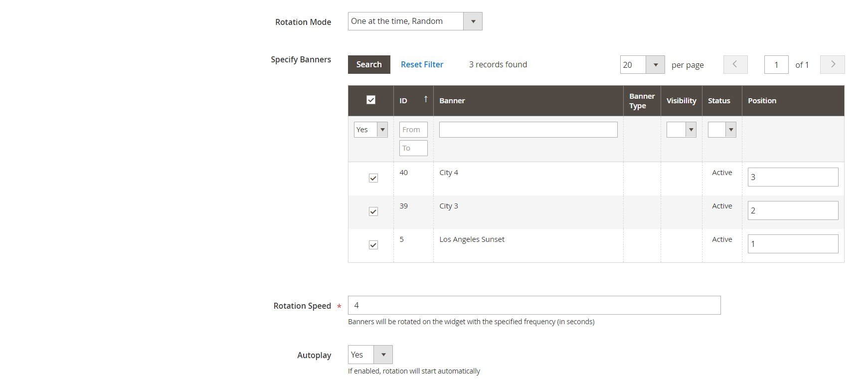Viewport: 868px width, 389px height.
Task: Click the Active status of City 4
Action: coord(722,173)
